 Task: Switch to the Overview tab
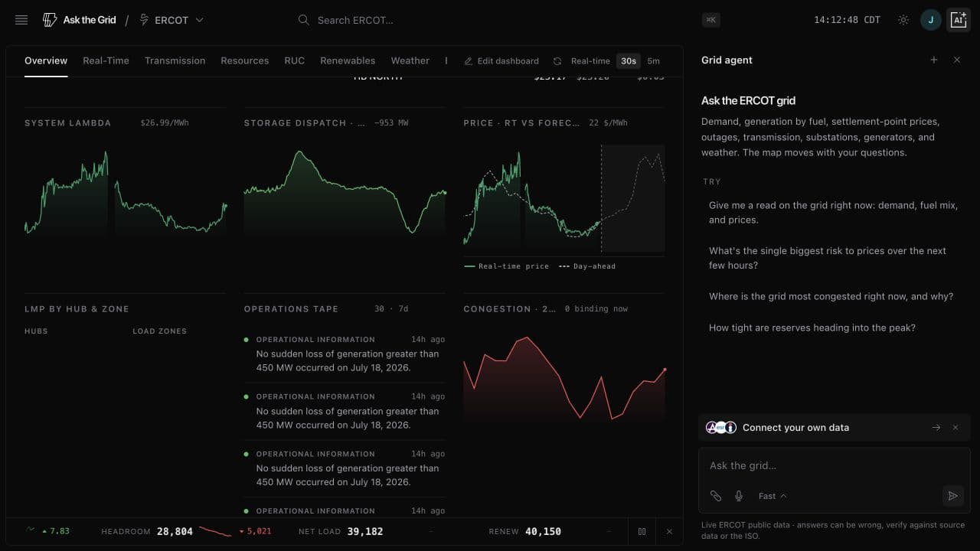[x=46, y=60]
